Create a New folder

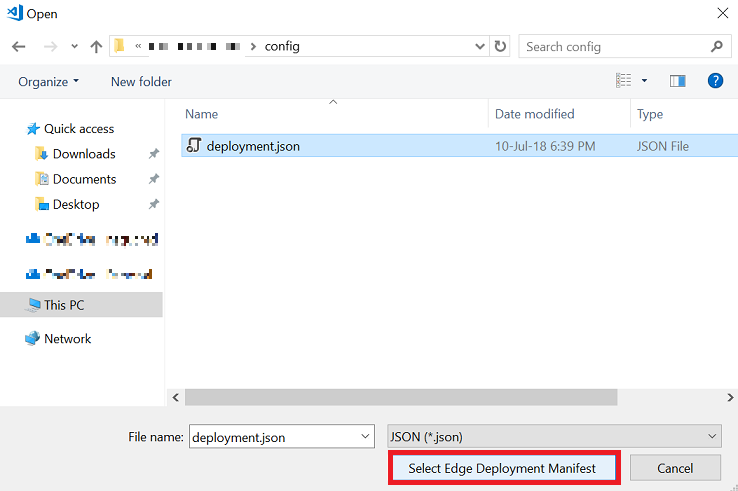(x=141, y=82)
